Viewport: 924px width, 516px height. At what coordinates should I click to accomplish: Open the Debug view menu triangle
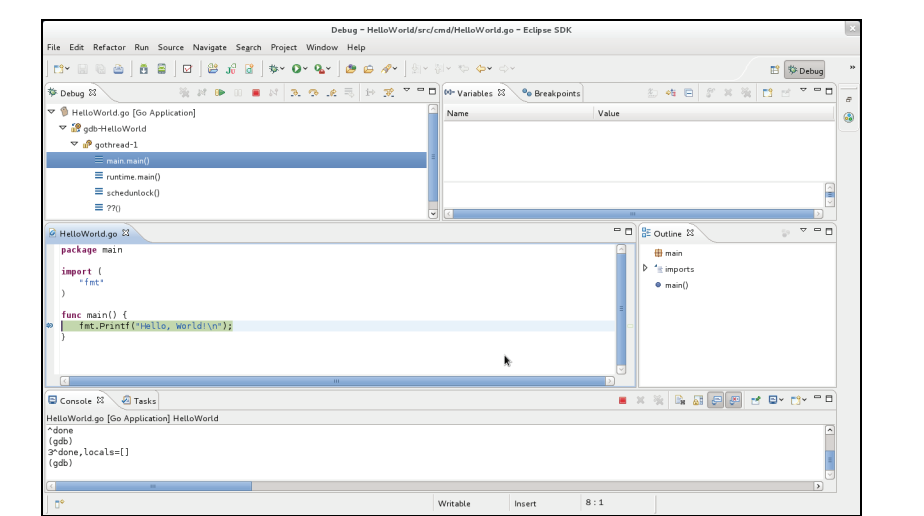pyautogui.click(x=406, y=90)
